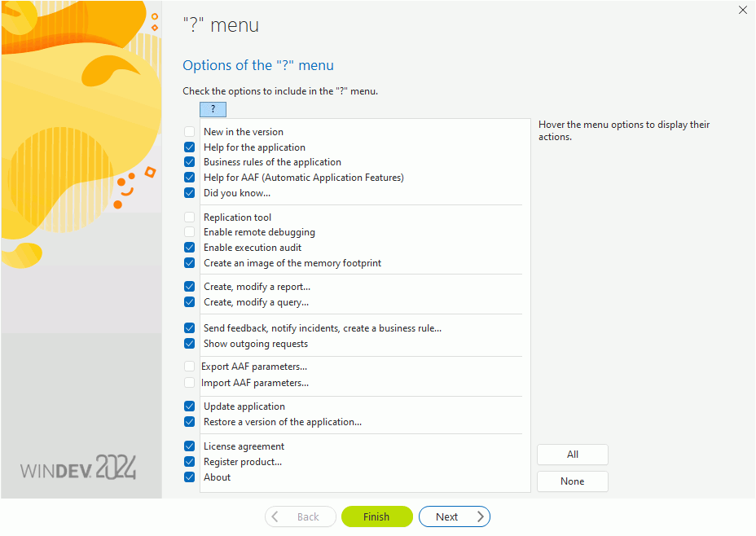The width and height of the screenshot is (756, 536).
Task: Open the "?" menu preview tab
Action: click(213, 109)
